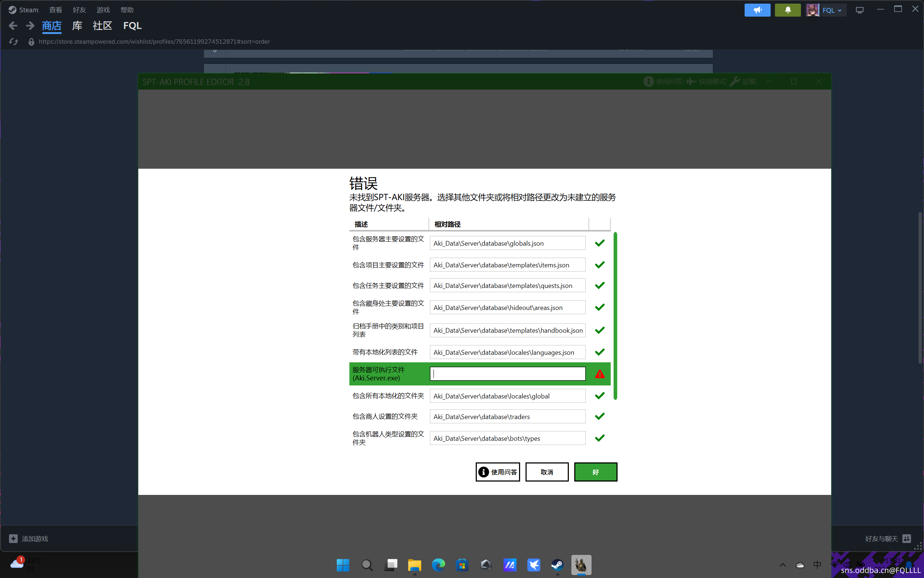Select the 服务器可执行文件 (Aki.Server.exe) row label

[x=378, y=374]
